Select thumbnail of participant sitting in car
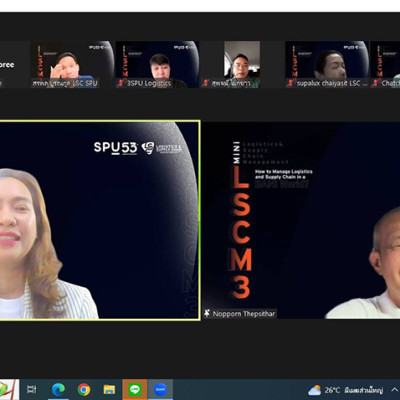This screenshot has height=400, width=400. point(242,64)
